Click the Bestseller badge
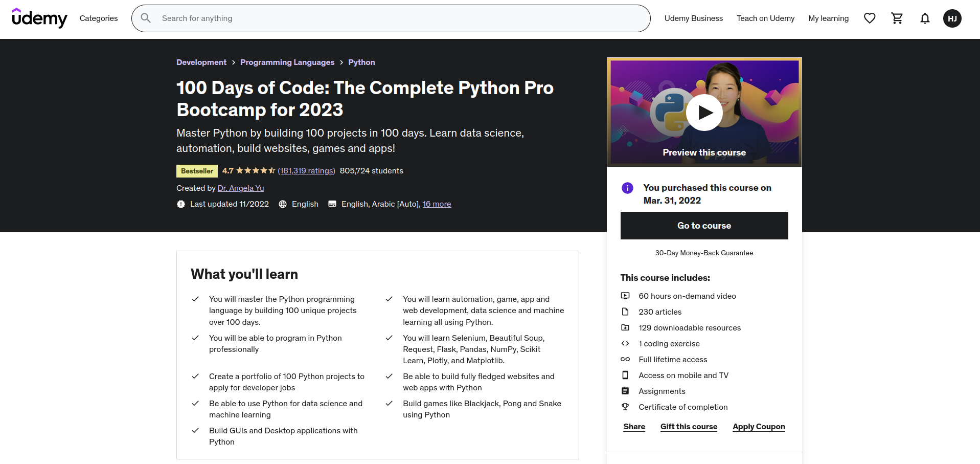Image resolution: width=980 pixels, height=464 pixels. [197, 171]
